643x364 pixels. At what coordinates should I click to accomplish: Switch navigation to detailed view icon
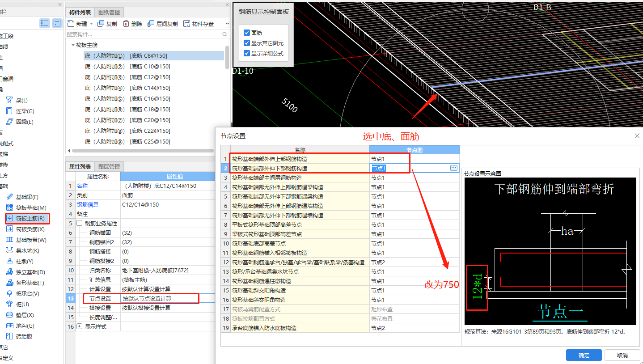[57, 23]
